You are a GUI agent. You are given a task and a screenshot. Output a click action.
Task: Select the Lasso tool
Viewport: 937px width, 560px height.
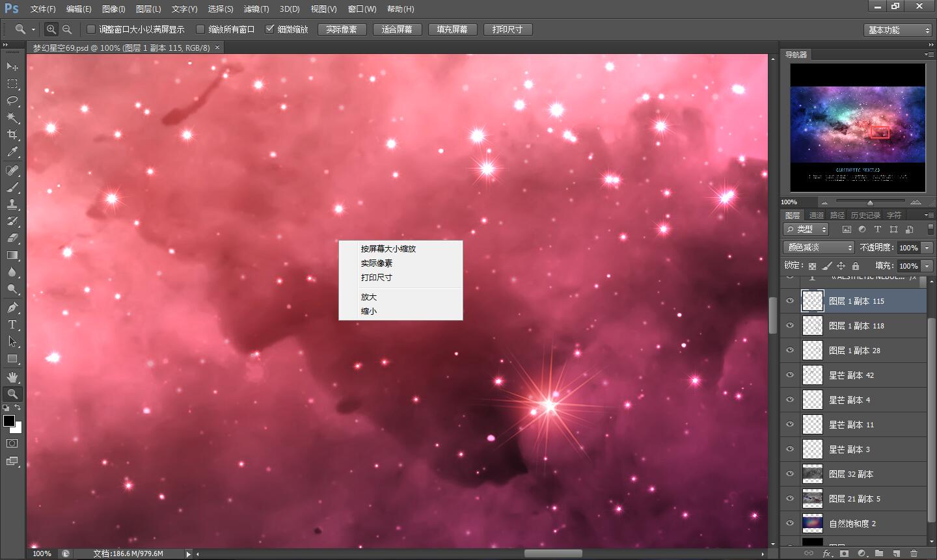coord(12,101)
